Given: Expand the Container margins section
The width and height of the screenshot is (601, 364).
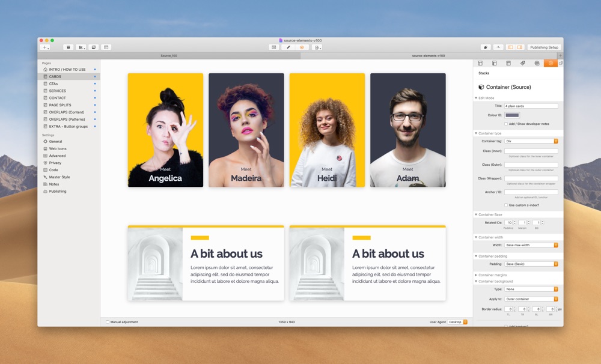Looking at the screenshot, I should point(493,275).
